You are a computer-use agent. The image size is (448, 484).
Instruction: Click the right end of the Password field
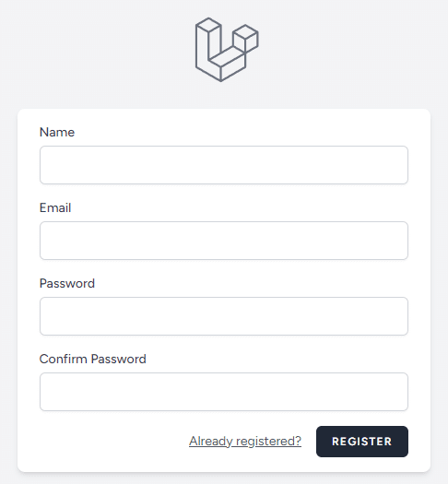click(401, 316)
